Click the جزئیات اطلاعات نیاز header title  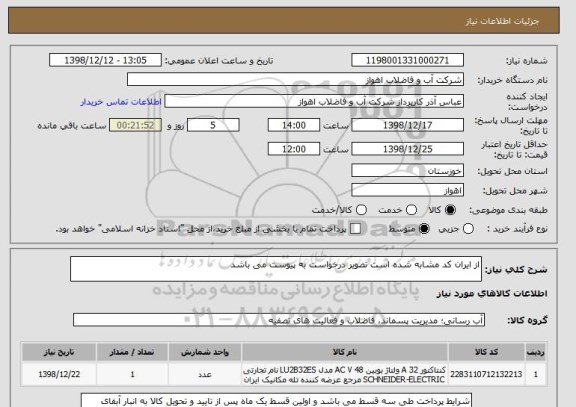(502, 21)
